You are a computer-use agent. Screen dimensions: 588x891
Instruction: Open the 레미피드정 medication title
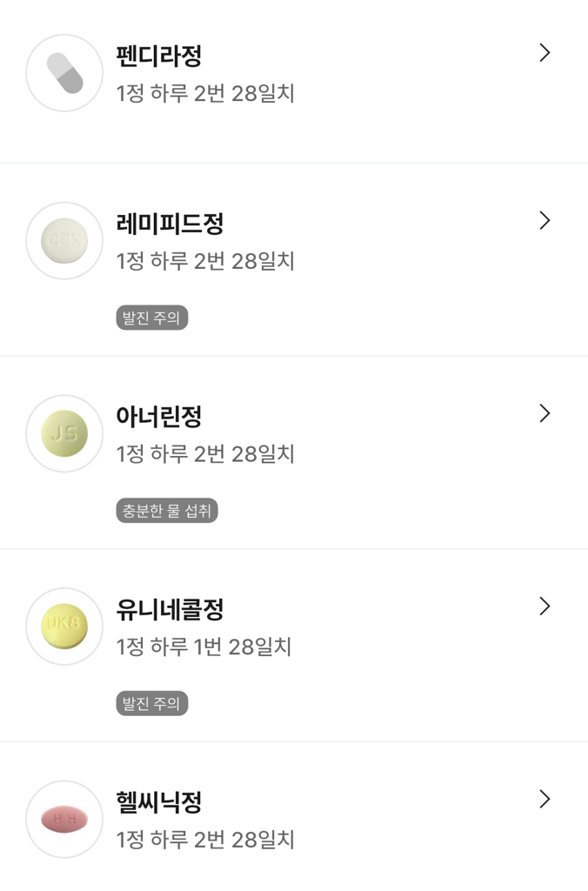pos(170,224)
